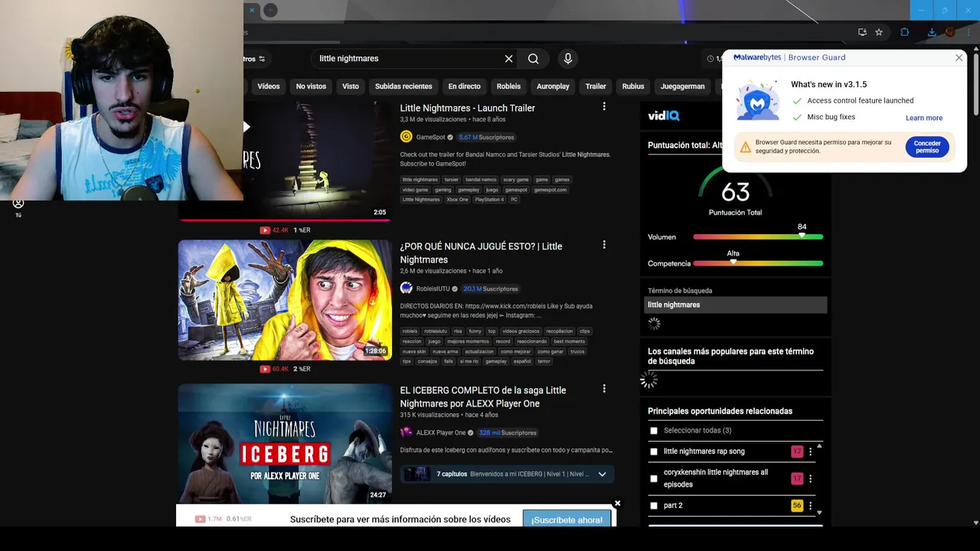Select the Visto filter chip

(351, 86)
